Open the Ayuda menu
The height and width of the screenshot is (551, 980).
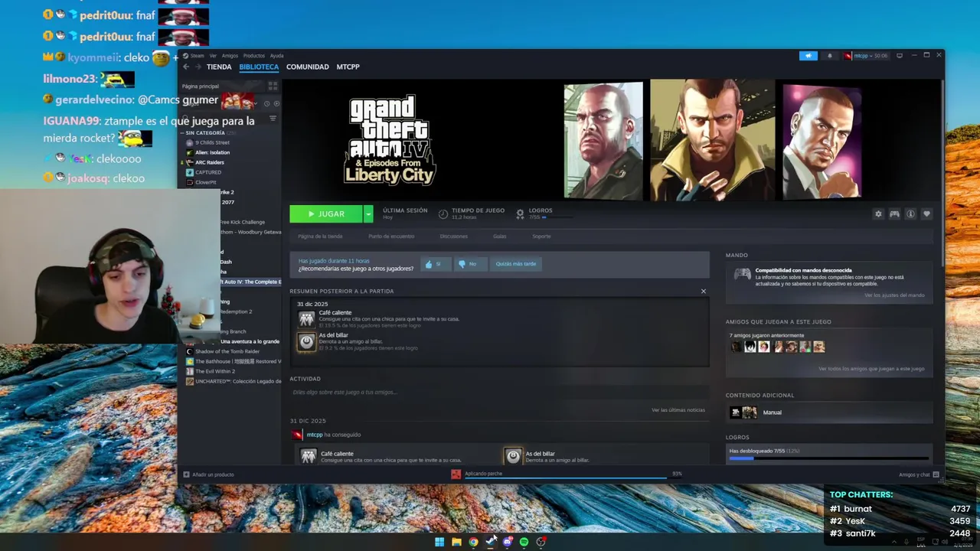pos(276,55)
